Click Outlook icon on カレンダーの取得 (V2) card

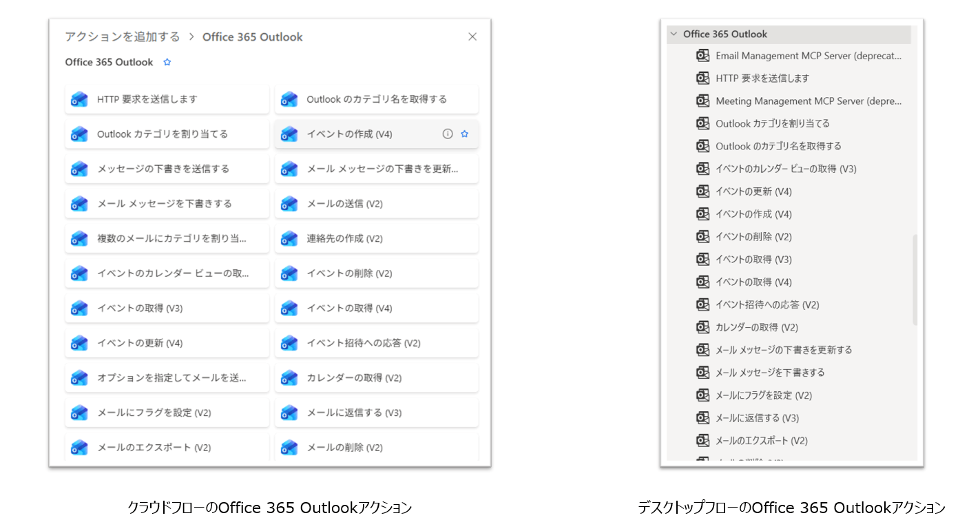289,378
